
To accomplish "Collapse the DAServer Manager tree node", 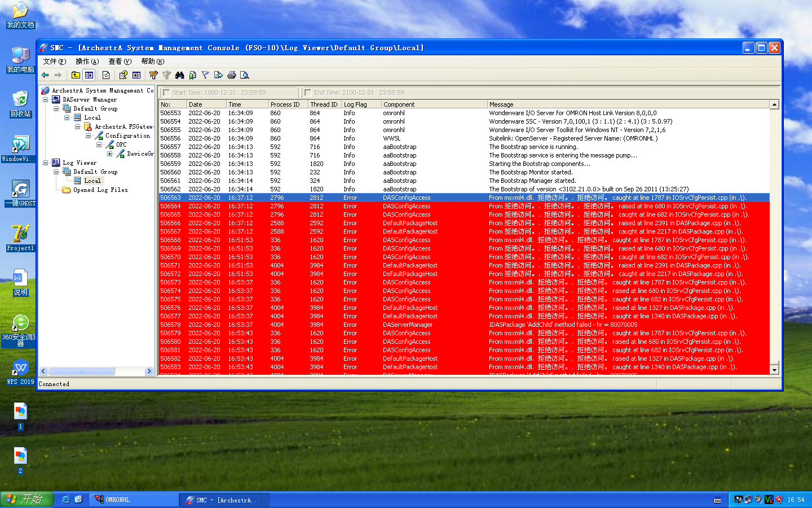I will 46,99.
